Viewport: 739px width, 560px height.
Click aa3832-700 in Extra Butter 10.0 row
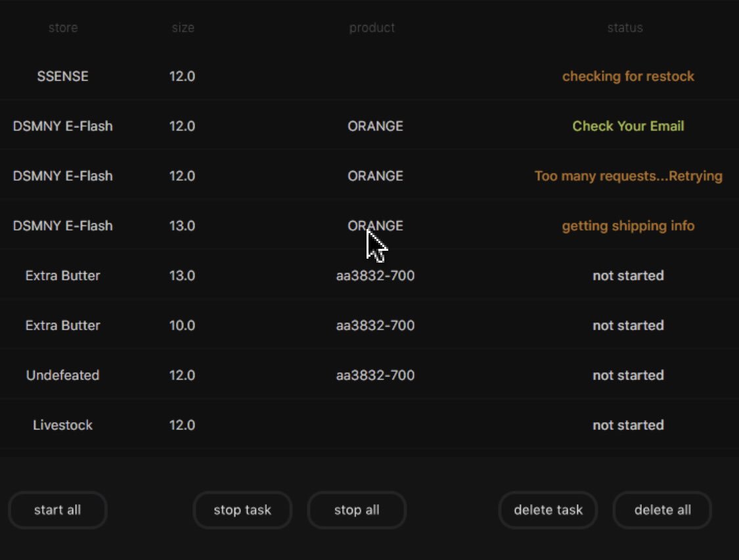[375, 326]
